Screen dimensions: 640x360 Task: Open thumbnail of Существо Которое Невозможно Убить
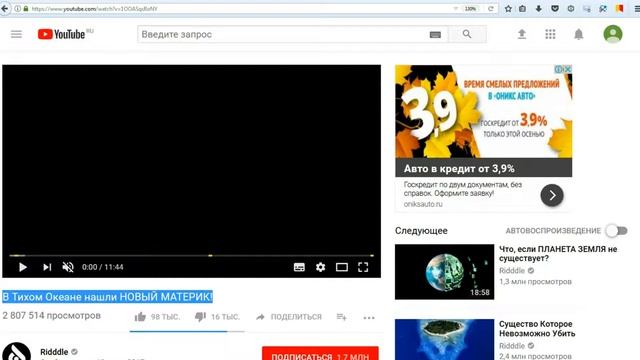click(444, 340)
